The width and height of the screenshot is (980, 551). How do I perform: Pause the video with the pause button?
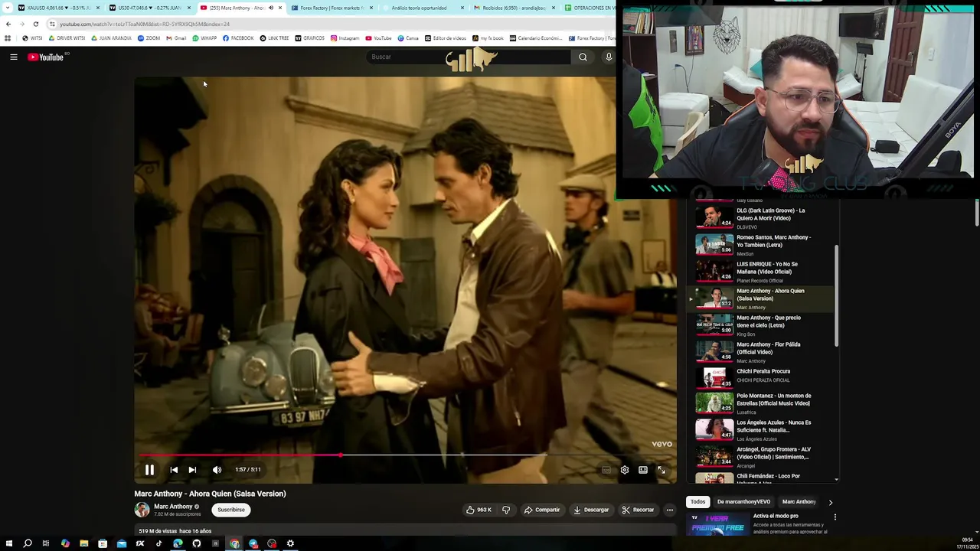tap(149, 470)
